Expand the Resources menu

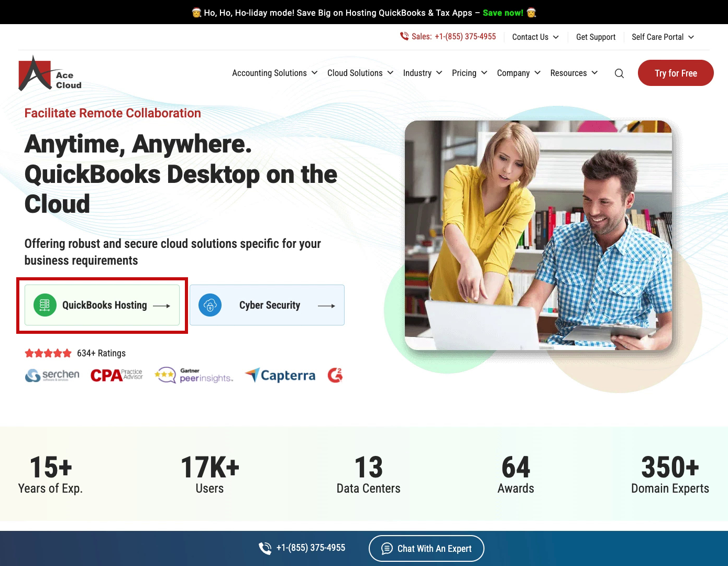pyautogui.click(x=574, y=73)
